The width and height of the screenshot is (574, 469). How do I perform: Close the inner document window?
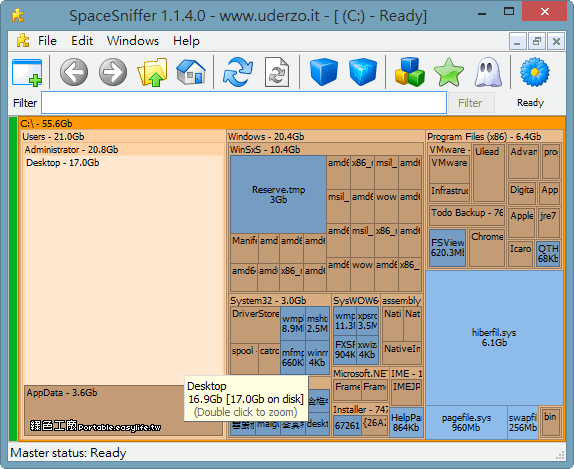tap(556, 41)
